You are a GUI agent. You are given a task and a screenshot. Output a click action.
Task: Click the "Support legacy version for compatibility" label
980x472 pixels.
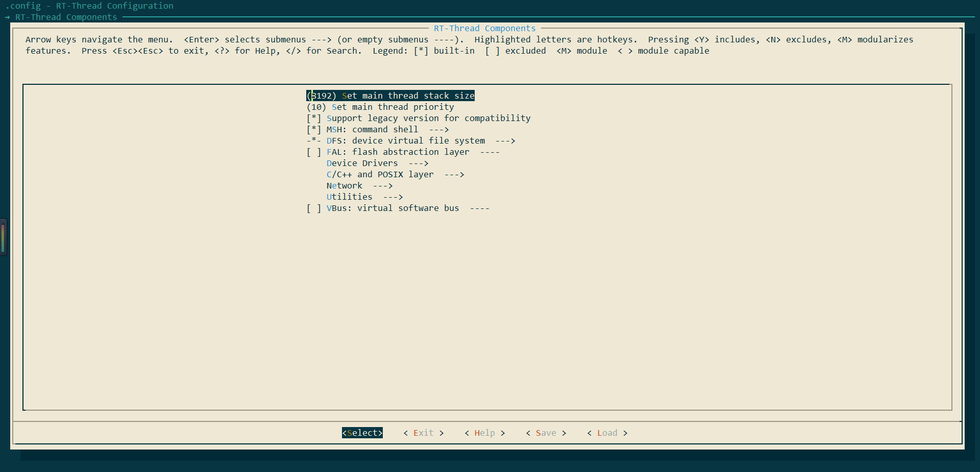tap(429, 118)
